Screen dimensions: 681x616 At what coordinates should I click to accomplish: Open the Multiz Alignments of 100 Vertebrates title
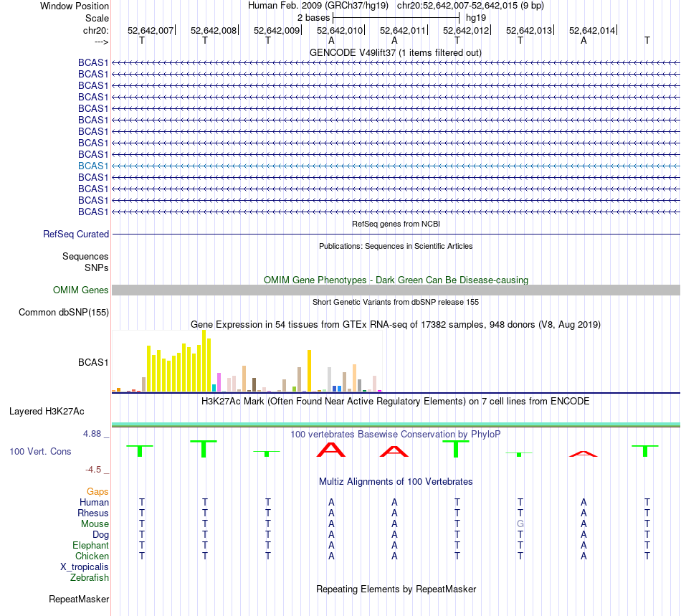396,481
